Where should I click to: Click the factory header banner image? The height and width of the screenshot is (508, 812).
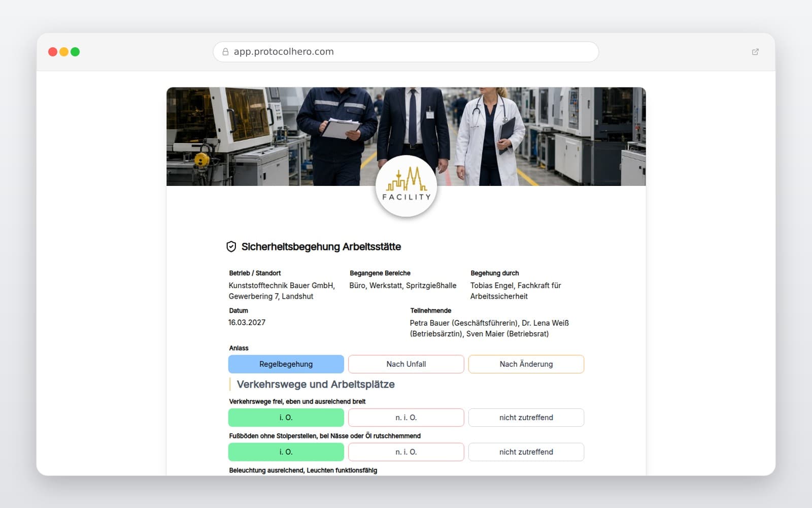[406, 137]
